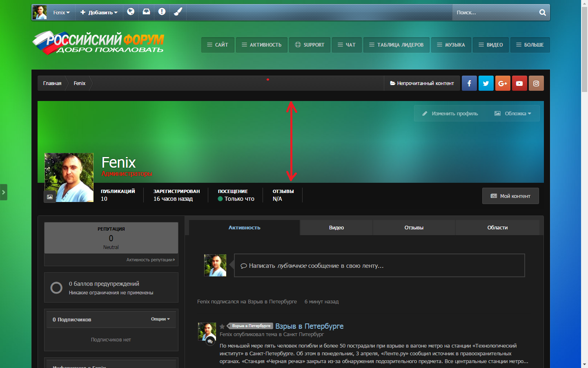
Task: Click the Российский Форум logo
Action: (x=98, y=43)
